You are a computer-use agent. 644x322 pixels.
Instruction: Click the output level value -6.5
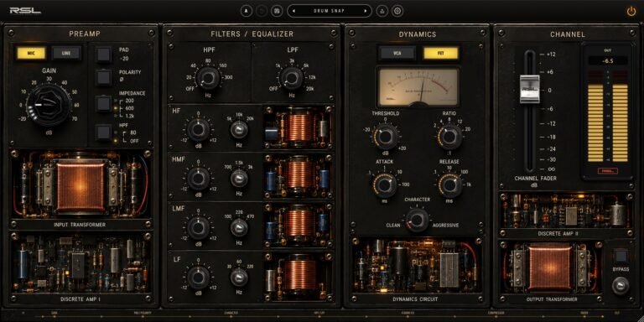[608, 60]
